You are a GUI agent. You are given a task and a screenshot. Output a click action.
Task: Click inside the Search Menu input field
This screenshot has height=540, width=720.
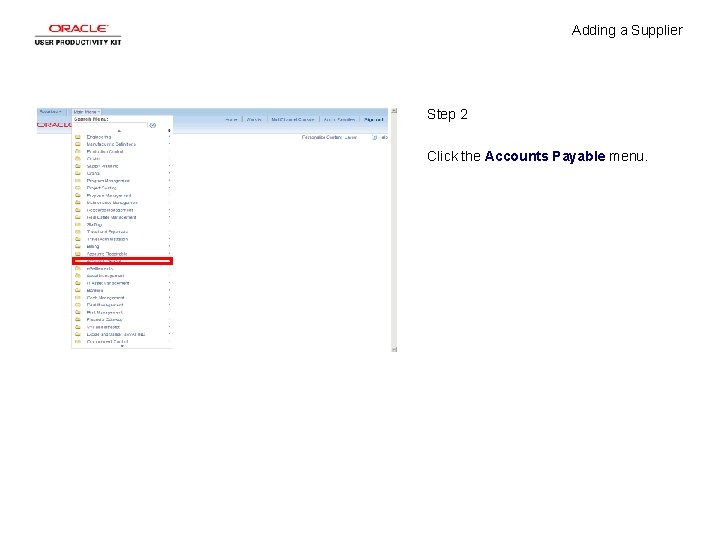[111, 125]
